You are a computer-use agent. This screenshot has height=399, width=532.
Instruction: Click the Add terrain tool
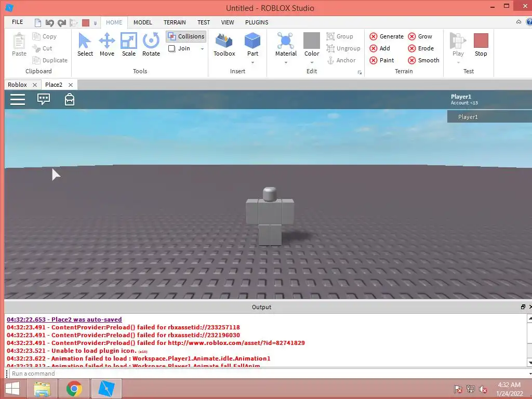pos(380,48)
